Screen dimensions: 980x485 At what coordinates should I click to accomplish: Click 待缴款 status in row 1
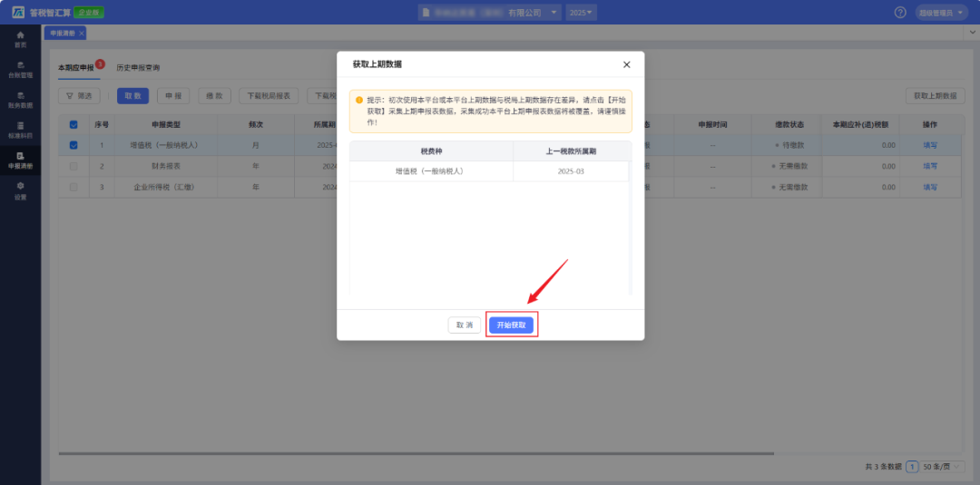[x=791, y=145]
